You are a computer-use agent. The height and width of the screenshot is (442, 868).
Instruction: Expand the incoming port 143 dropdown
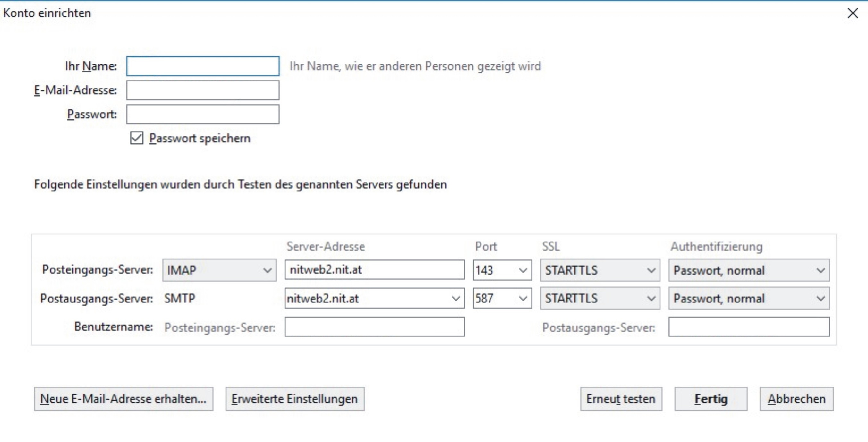click(523, 270)
